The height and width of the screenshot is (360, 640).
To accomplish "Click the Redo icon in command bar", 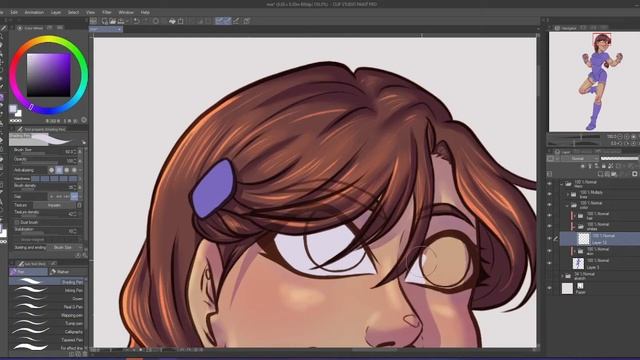I will point(146,21).
